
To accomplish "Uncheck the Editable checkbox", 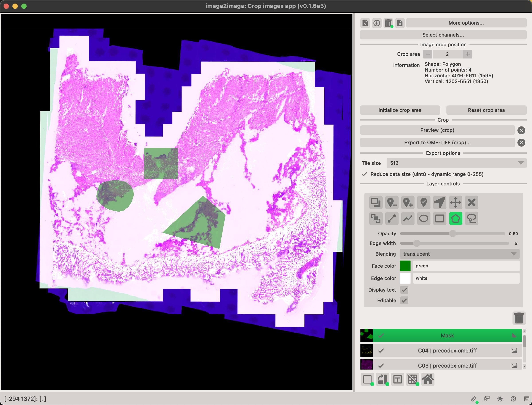I will [x=404, y=300].
